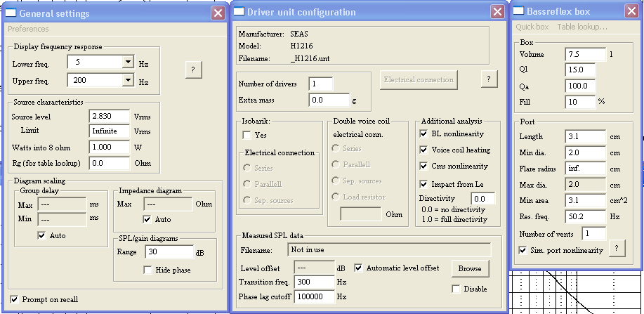Toggle the BL nonlinearity checkbox

point(423,133)
